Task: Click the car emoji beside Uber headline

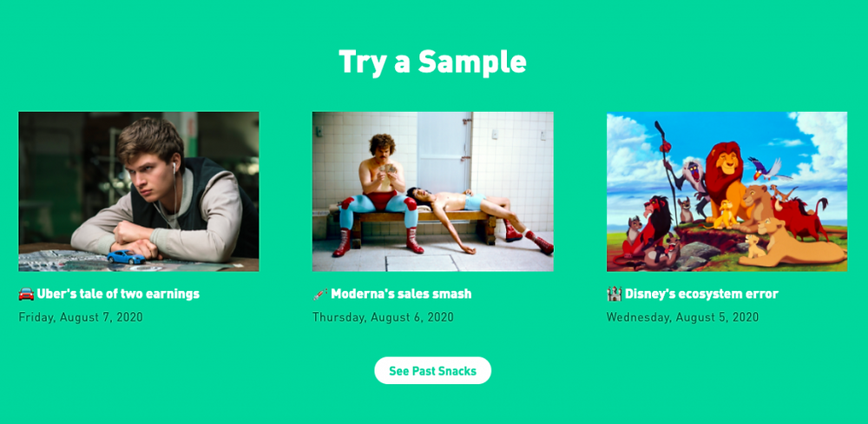Action: 26,294
